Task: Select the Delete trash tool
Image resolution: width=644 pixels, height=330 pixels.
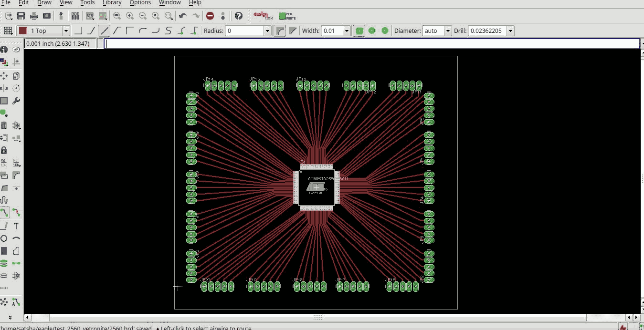Action: click(4, 125)
